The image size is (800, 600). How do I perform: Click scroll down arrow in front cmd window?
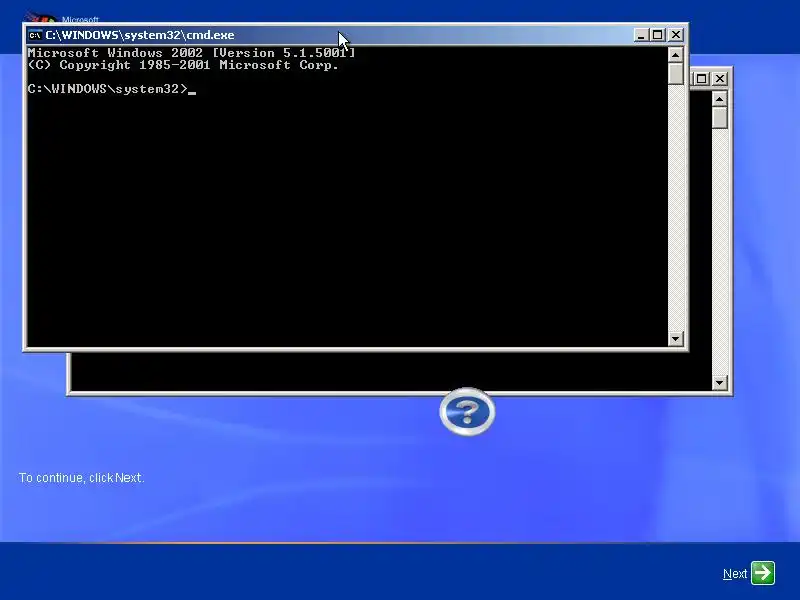[676, 338]
